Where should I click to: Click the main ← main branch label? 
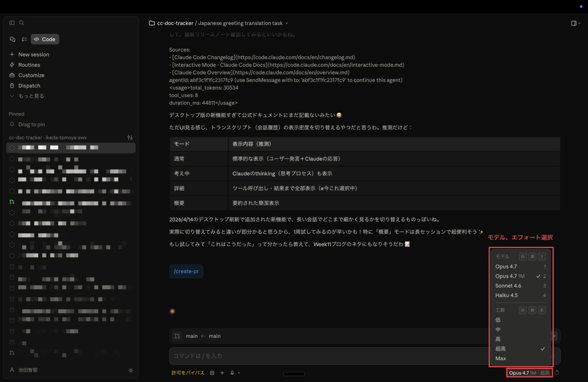coord(203,336)
